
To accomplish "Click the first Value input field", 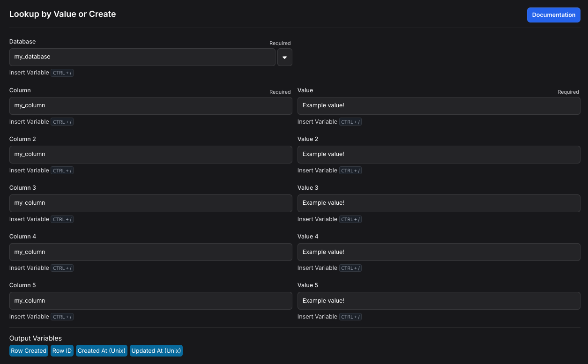I will (439, 106).
